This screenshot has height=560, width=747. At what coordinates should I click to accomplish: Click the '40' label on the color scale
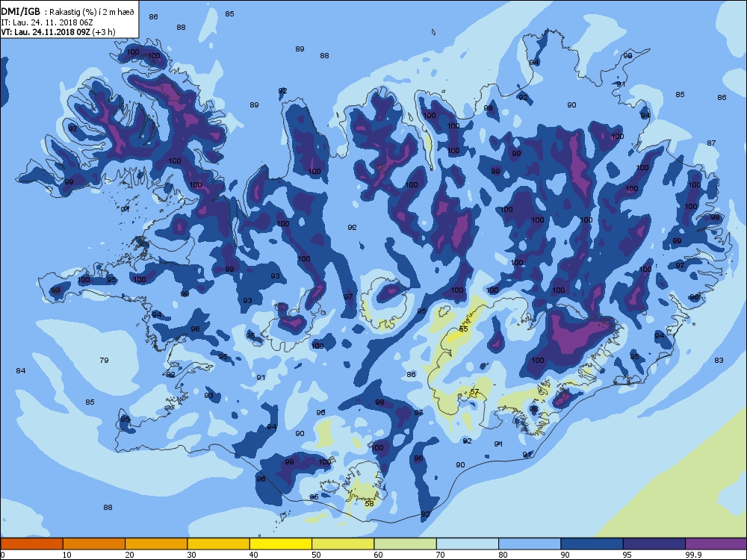[253, 555]
